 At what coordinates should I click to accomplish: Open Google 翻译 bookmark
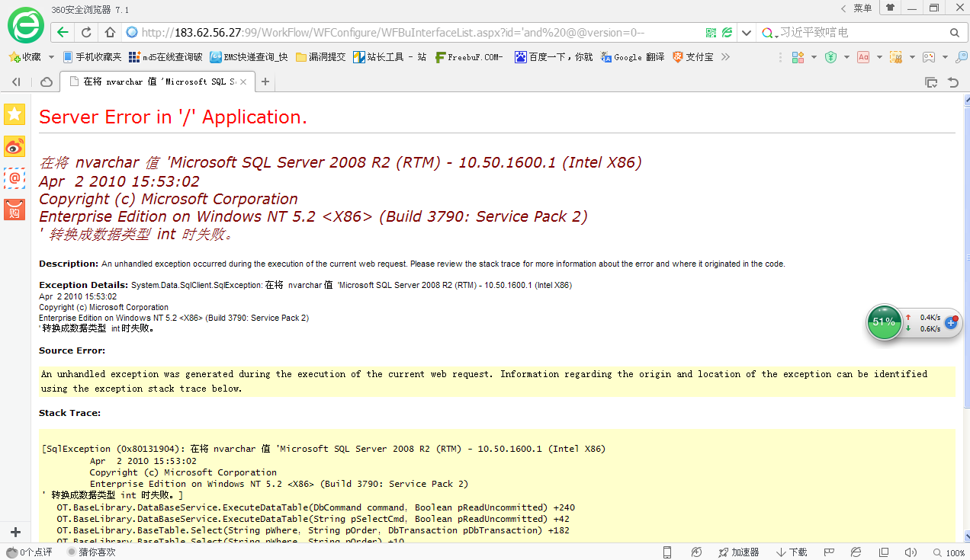point(633,57)
